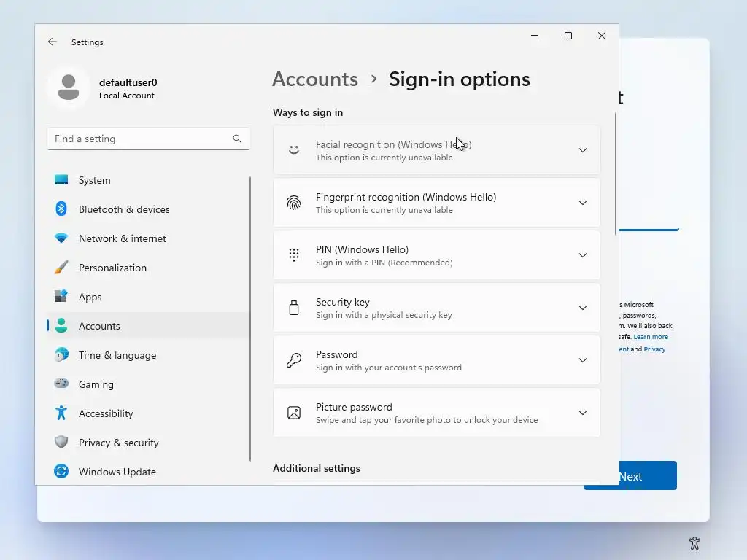Click the Windows Update refresh icon

point(61,472)
